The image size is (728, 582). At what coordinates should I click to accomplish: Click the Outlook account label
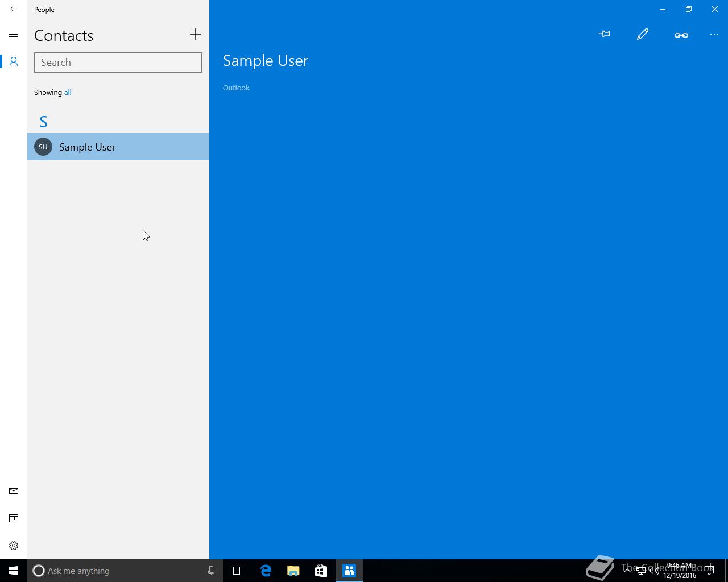[236, 88]
